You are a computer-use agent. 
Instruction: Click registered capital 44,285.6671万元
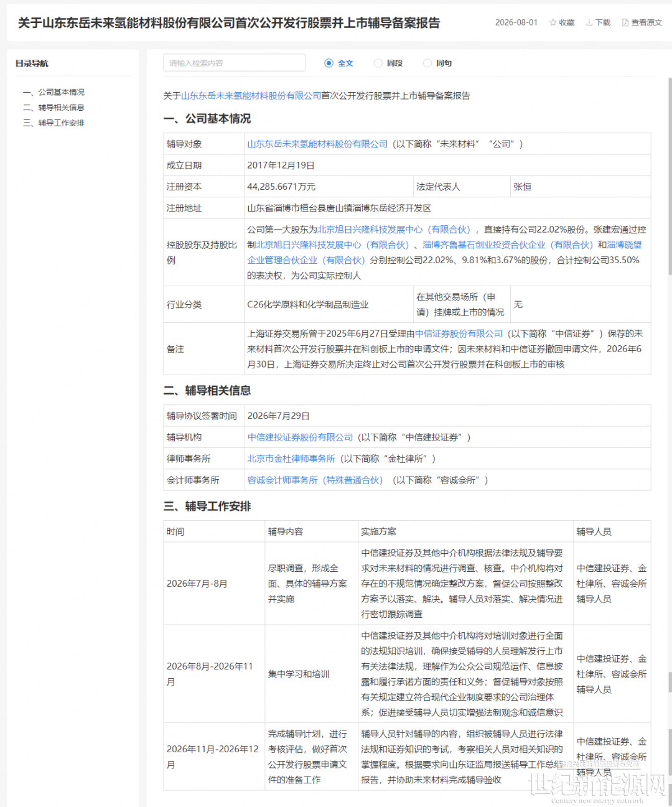[281, 187]
